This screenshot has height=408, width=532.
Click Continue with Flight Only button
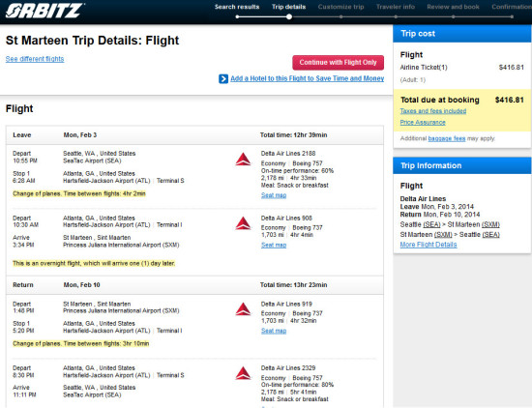[x=338, y=63]
